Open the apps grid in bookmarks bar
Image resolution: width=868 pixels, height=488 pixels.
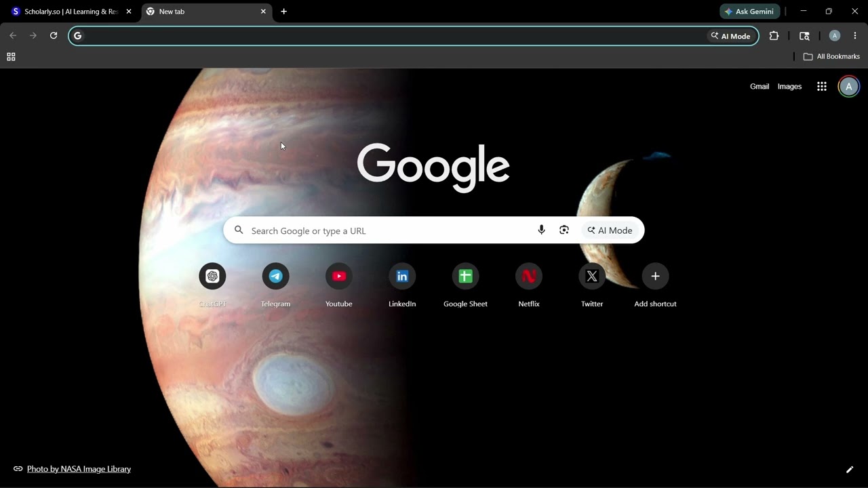click(x=11, y=57)
